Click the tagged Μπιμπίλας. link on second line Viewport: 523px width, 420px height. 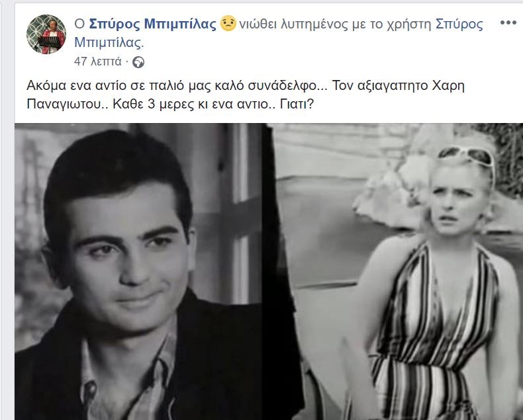(x=109, y=42)
